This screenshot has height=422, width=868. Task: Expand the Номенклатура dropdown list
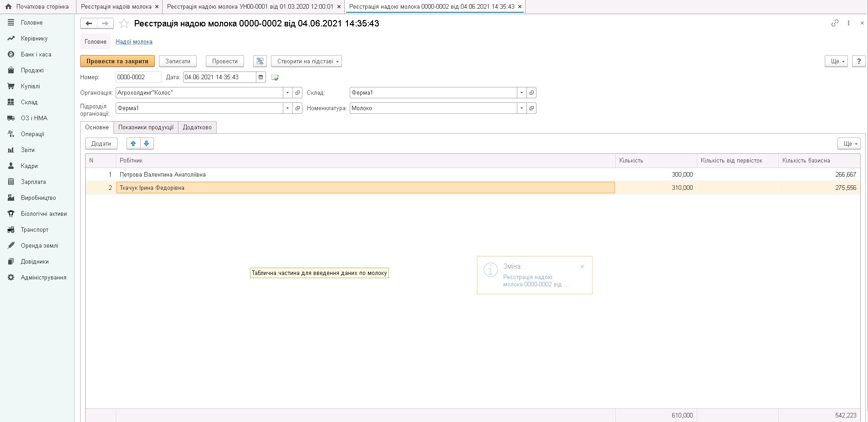click(521, 108)
